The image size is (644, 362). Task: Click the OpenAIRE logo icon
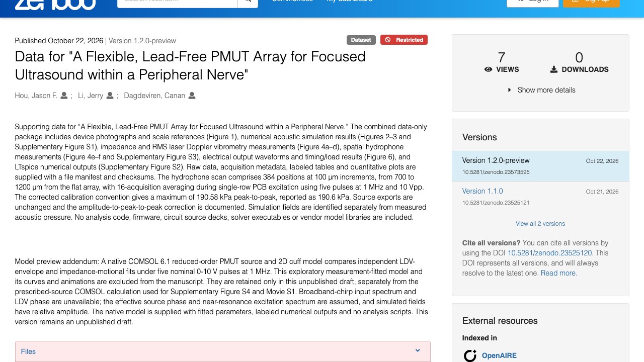[470, 356]
